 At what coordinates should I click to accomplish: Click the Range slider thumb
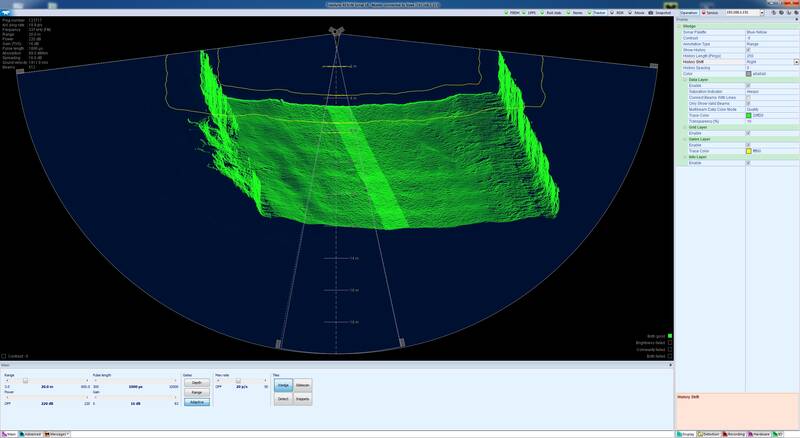(25, 380)
